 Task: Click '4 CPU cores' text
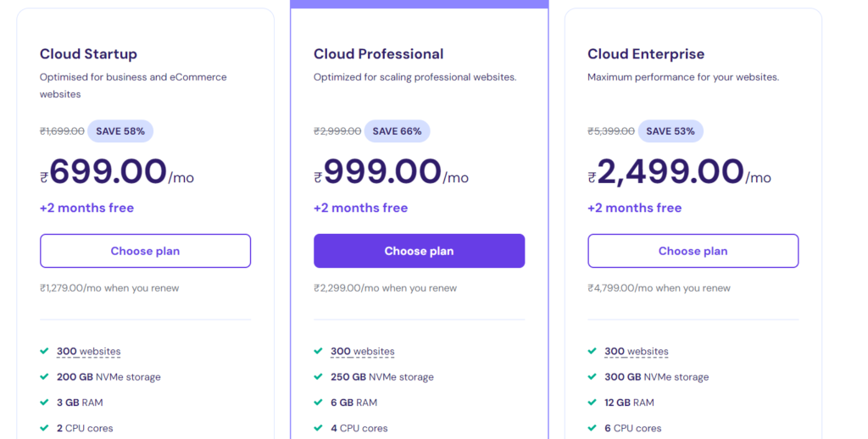tap(359, 428)
